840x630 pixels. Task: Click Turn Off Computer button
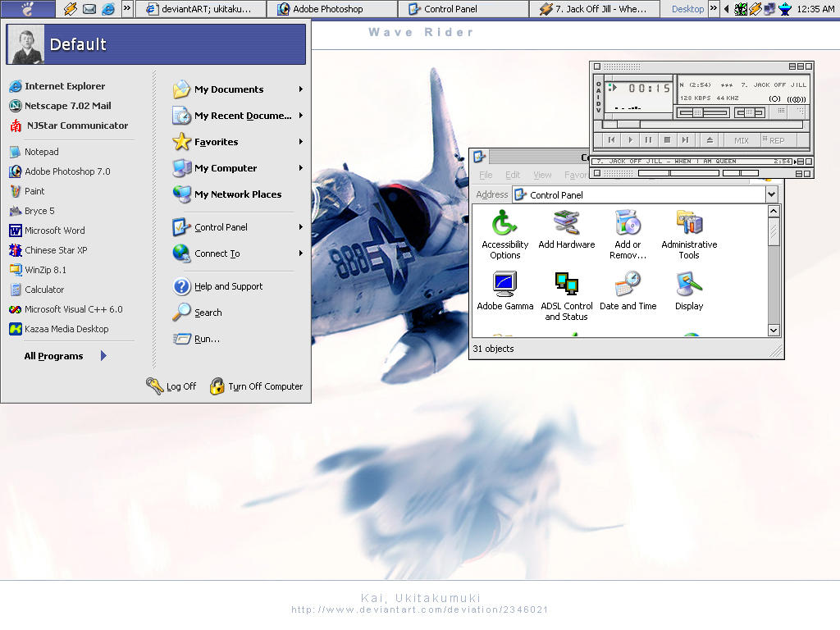(x=257, y=386)
